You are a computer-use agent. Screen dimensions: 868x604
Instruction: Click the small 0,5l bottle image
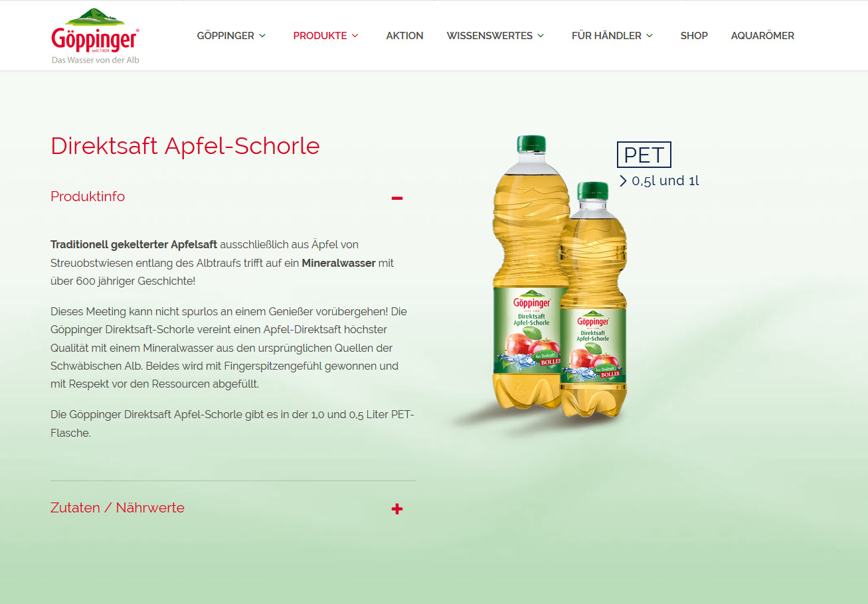click(594, 299)
